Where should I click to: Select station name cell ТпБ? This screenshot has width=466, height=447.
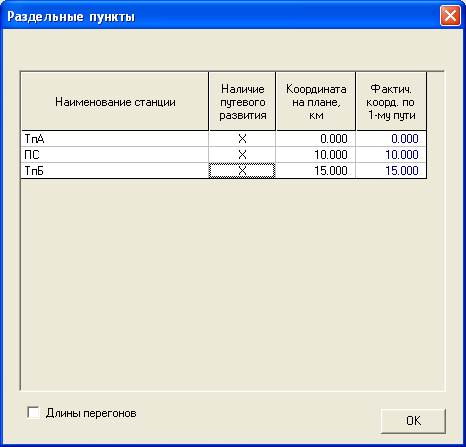(115, 171)
